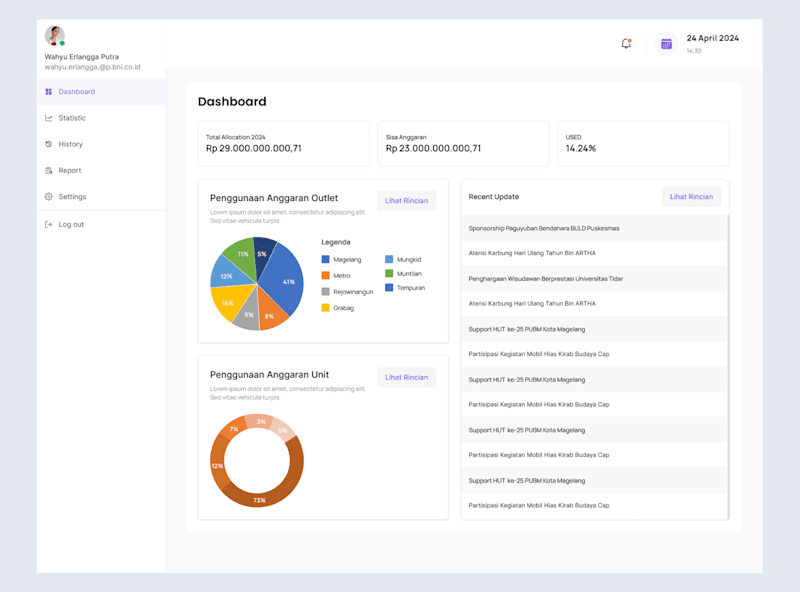Select the 7% donut chart segment

click(x=234, y=429)
